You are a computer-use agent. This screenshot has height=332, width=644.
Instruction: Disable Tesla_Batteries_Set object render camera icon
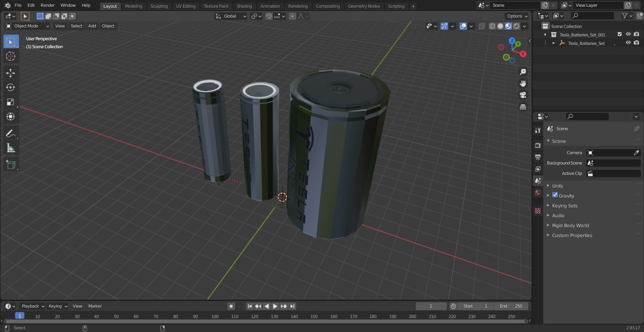pos(637,43)
